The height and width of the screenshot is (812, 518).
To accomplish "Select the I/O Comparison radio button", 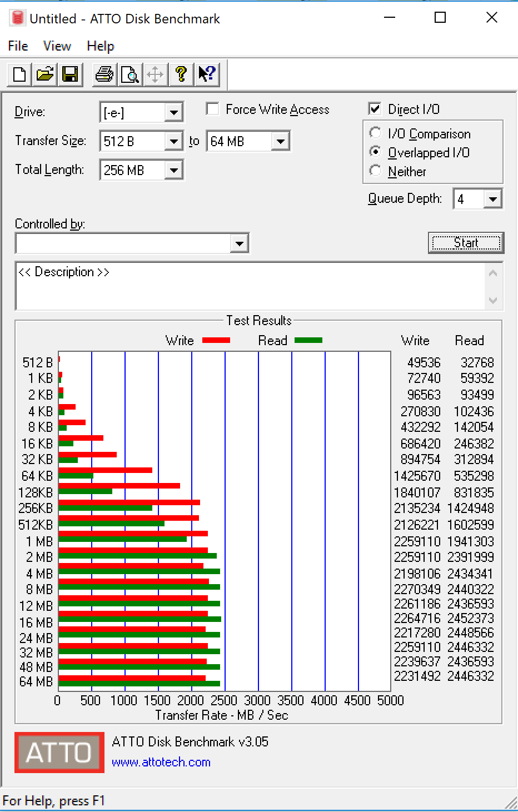I will point(376,133).
